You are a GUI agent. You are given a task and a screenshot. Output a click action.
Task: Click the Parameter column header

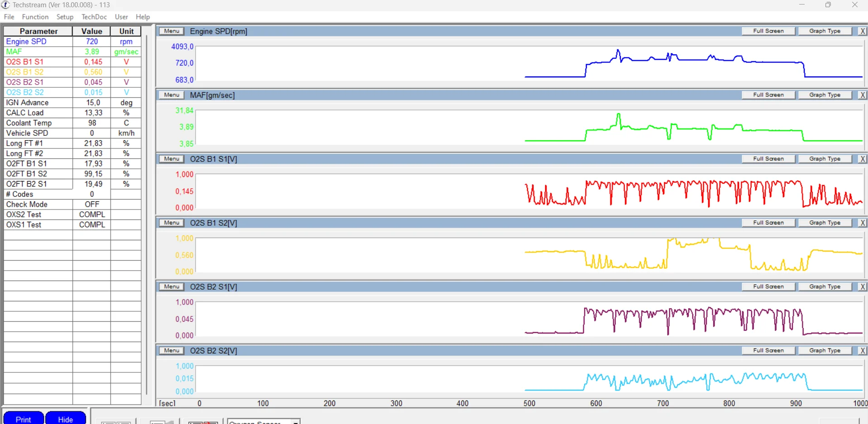(38, 31)
